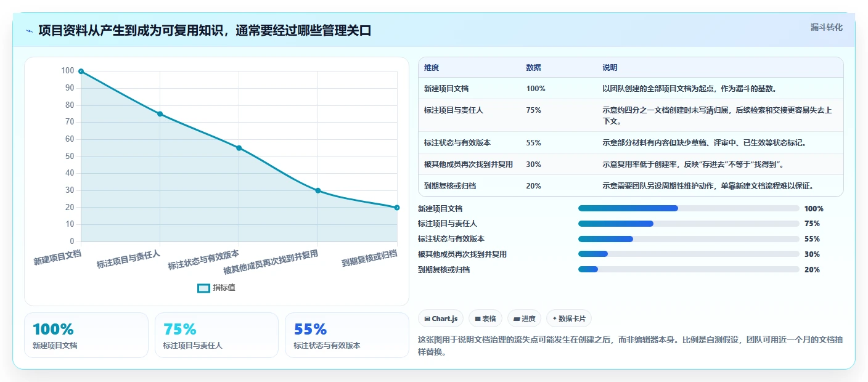Image resolution: width=868 pixels, height=382 pixels.
Task: Click the x-axis label 新建项目文档
Action: [57, 257]
